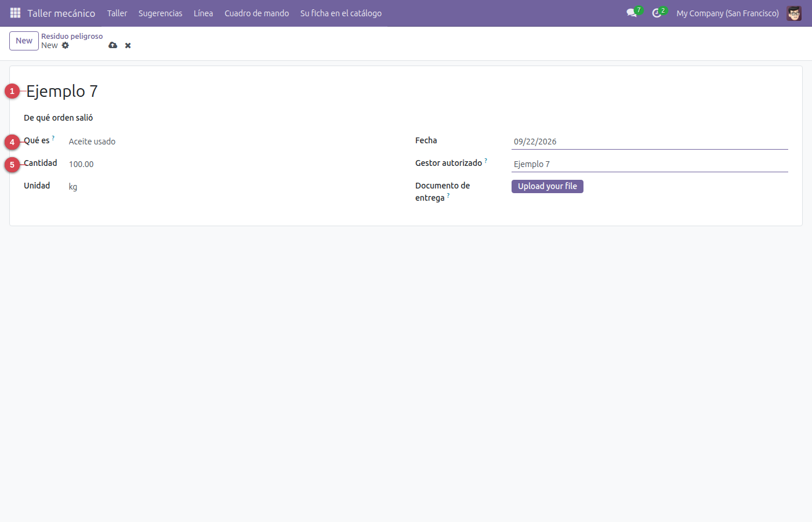Open the Sugerencias menu

[x=160, y=13]
